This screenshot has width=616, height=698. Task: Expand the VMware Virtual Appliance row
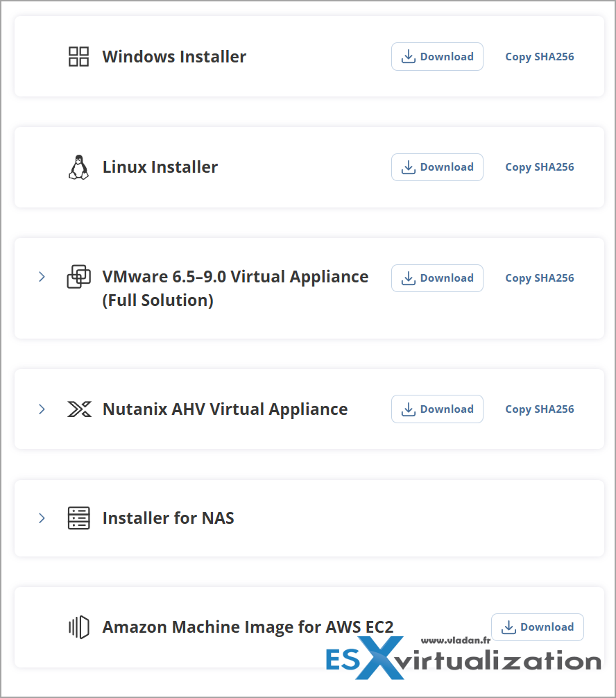(42, 277)
